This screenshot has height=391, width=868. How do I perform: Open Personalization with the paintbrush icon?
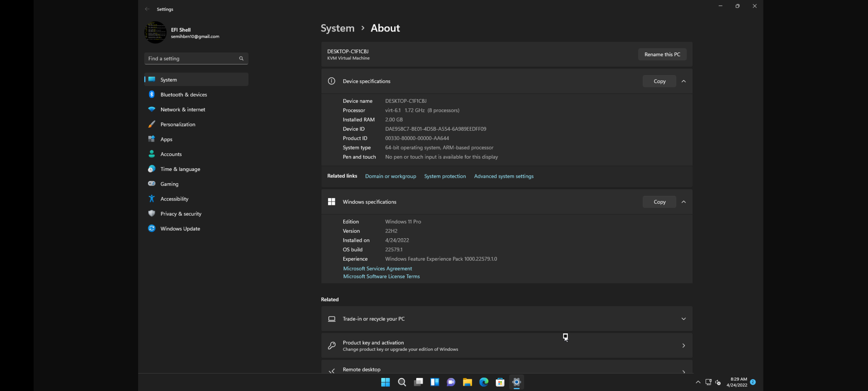coord(152,124)
